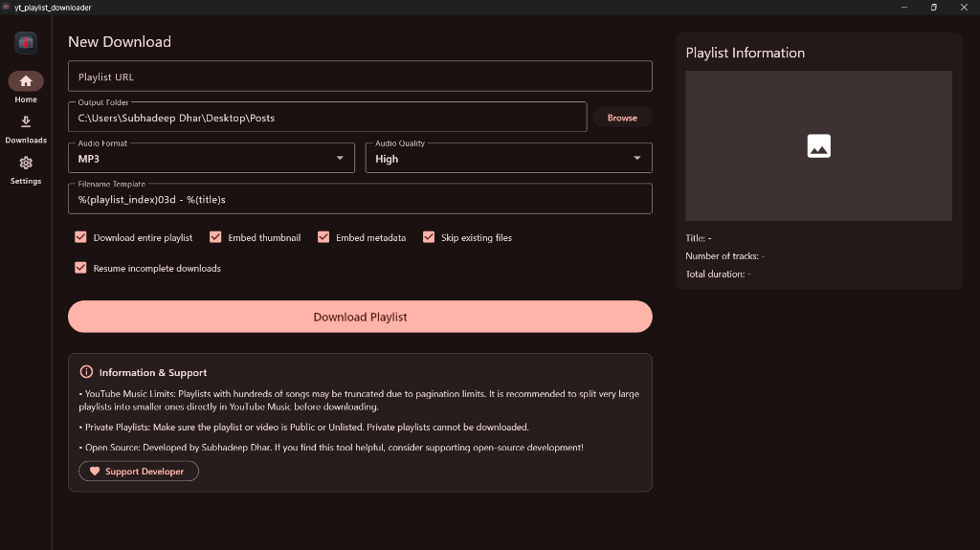Click the Title: - text line
Image resolution: width=980 pixels, height=550 pixels.
click(698, 238)
